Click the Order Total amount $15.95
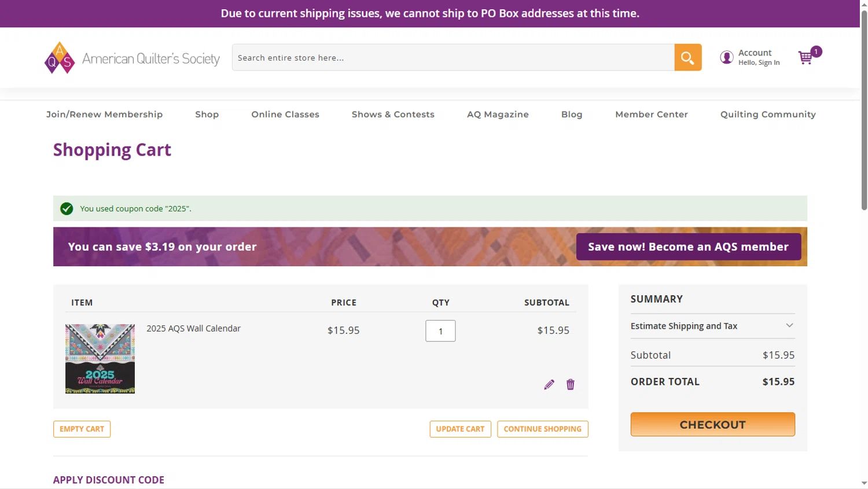Image resolution: width=868 pixels, height=489 pixels. [x=778, y=381]
